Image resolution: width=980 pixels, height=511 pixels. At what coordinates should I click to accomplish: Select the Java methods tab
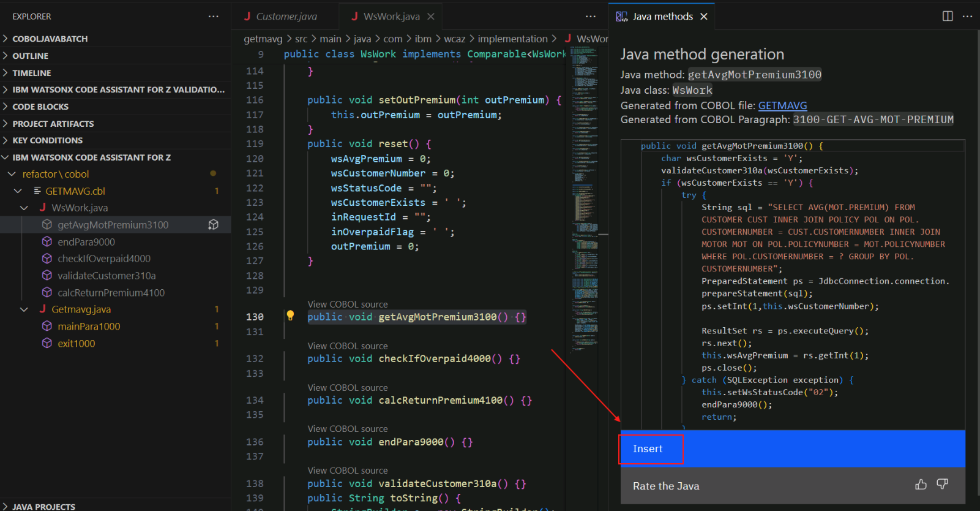pos(662,17)
